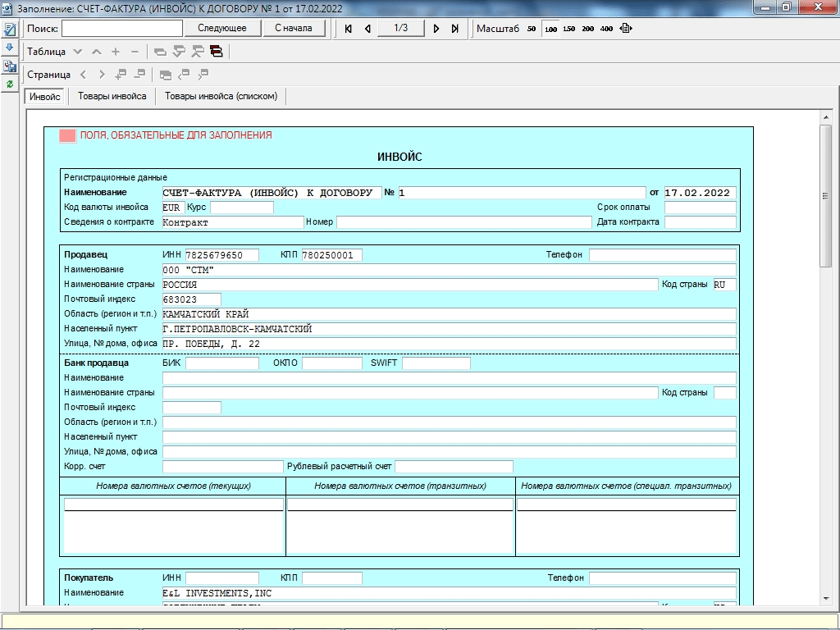Set scale to 50
Viewport: 840px width, 630px height.
pyautogui.click(x=532, y=29)
